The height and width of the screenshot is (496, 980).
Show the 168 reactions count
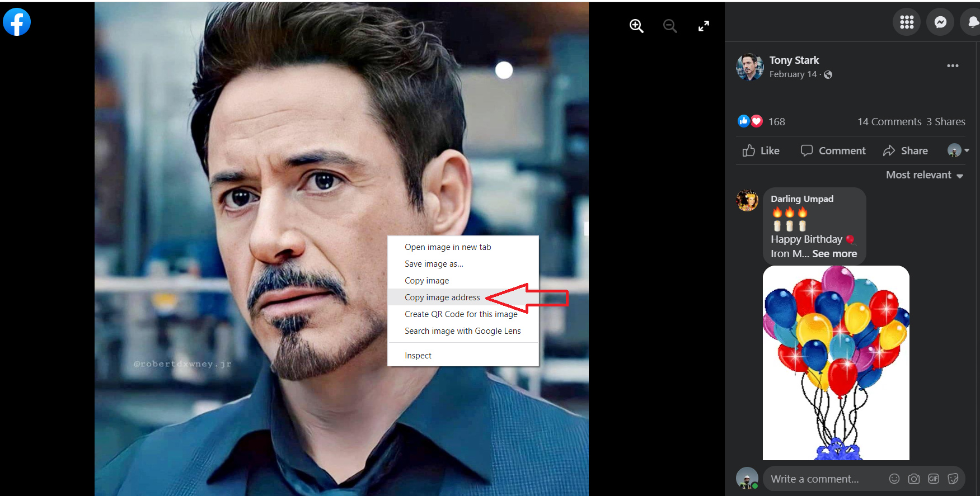click(777, 122)
